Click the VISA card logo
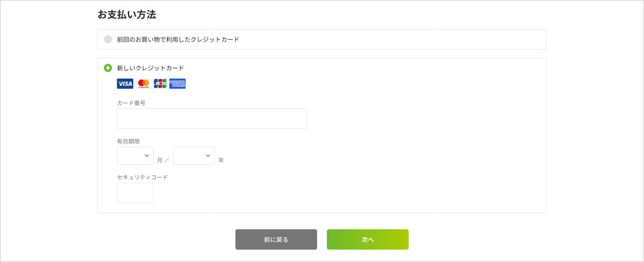This screenshot has height=262, width=644. point(125,83)
